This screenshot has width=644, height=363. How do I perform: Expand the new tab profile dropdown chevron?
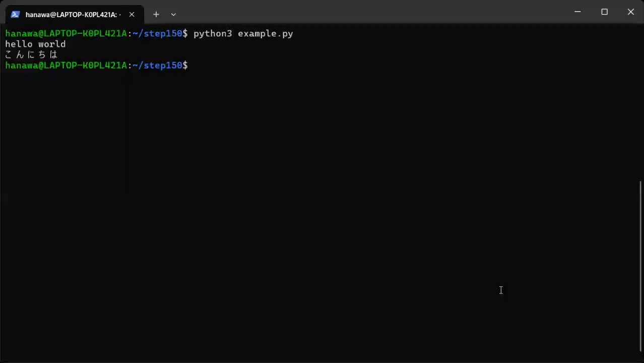click(173, 15)
